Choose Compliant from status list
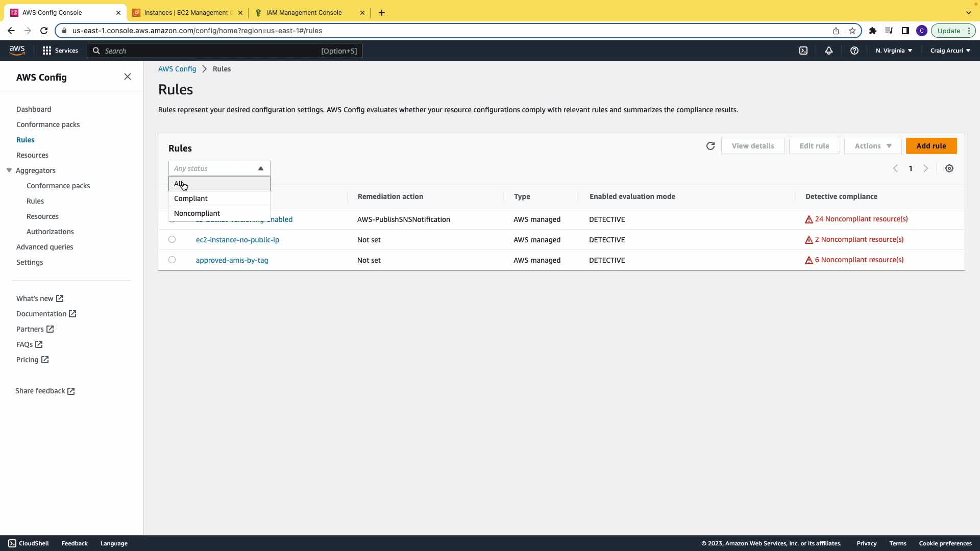 pyautogui.click(x=191, y=198)
